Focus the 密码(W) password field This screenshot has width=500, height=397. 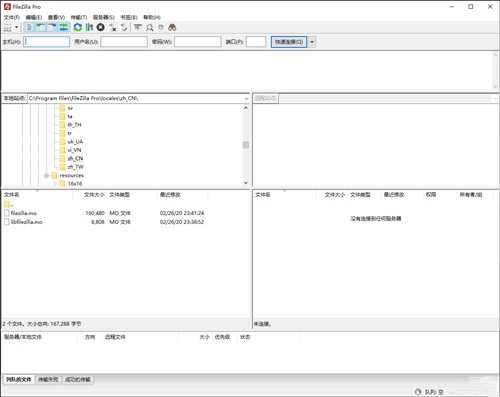[198, 42]
